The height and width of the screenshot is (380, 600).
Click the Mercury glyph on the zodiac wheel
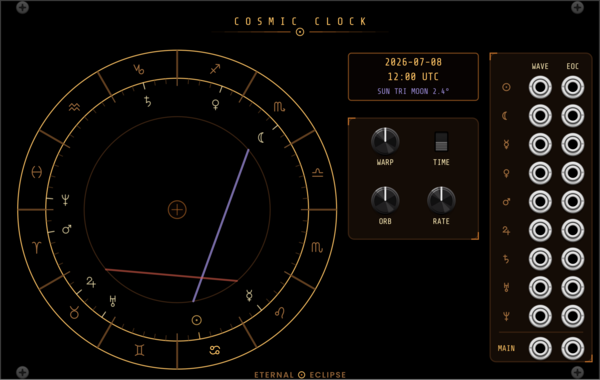point(249,295)
